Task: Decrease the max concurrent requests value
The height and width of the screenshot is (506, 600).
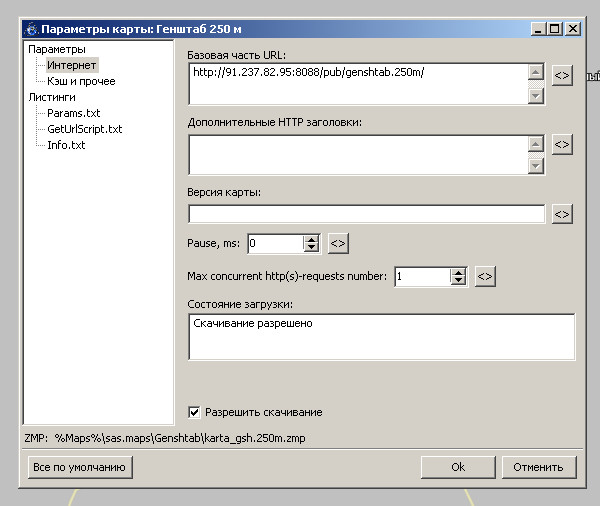Action: click(x=458, y=282)
